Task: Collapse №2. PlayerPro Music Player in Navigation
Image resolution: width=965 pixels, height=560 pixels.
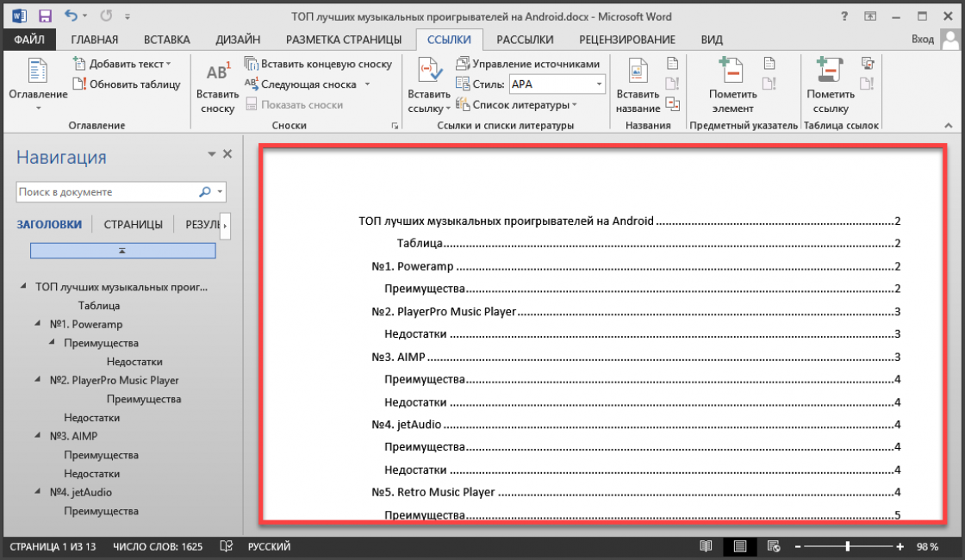Action: 38,379
